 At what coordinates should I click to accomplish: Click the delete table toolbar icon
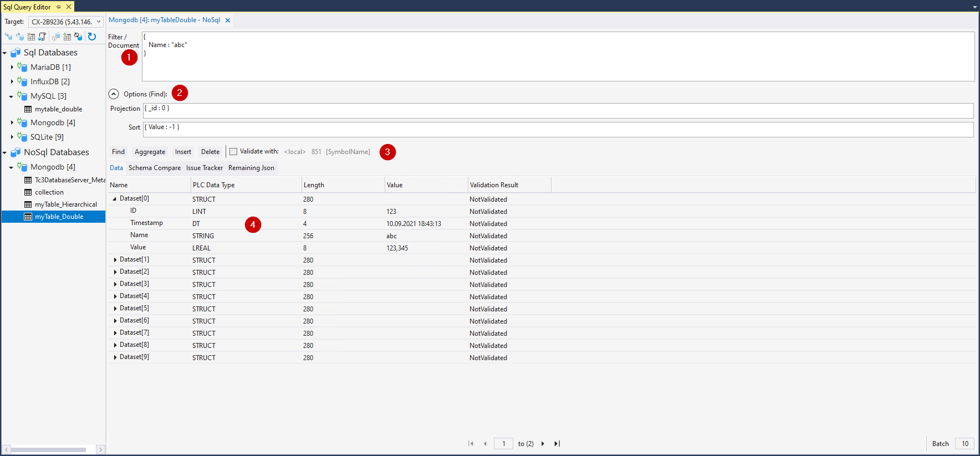tap(31, 37)
